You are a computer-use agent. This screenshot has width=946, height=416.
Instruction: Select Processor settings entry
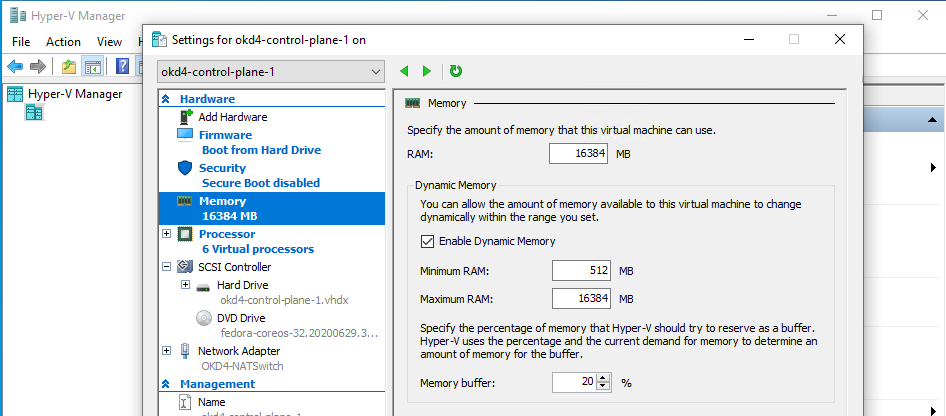point(227,234)
